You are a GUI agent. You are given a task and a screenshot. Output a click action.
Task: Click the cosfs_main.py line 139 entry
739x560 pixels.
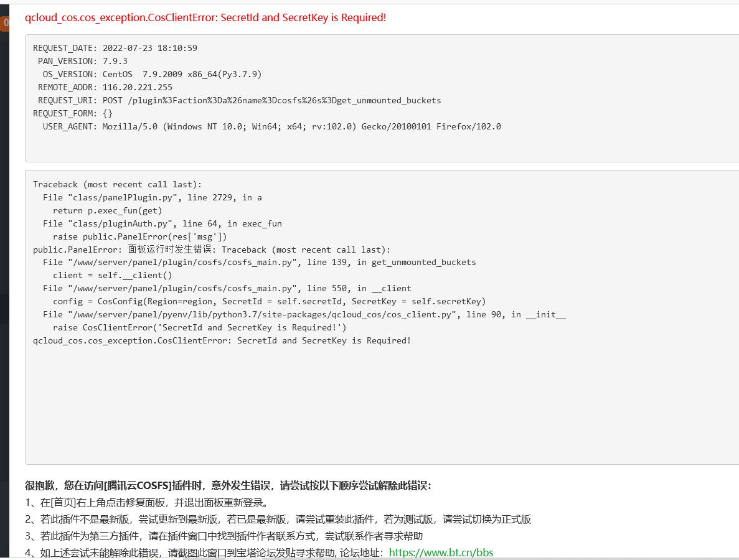click(x=259, y=263)
